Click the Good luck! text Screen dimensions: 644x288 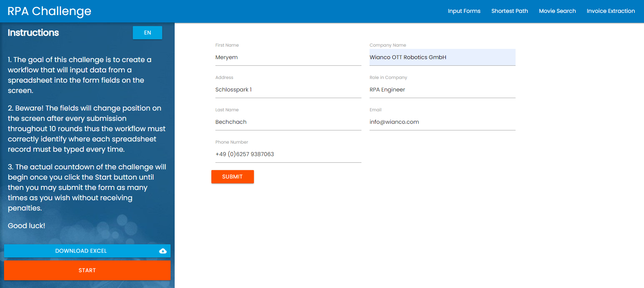point(26,226)
